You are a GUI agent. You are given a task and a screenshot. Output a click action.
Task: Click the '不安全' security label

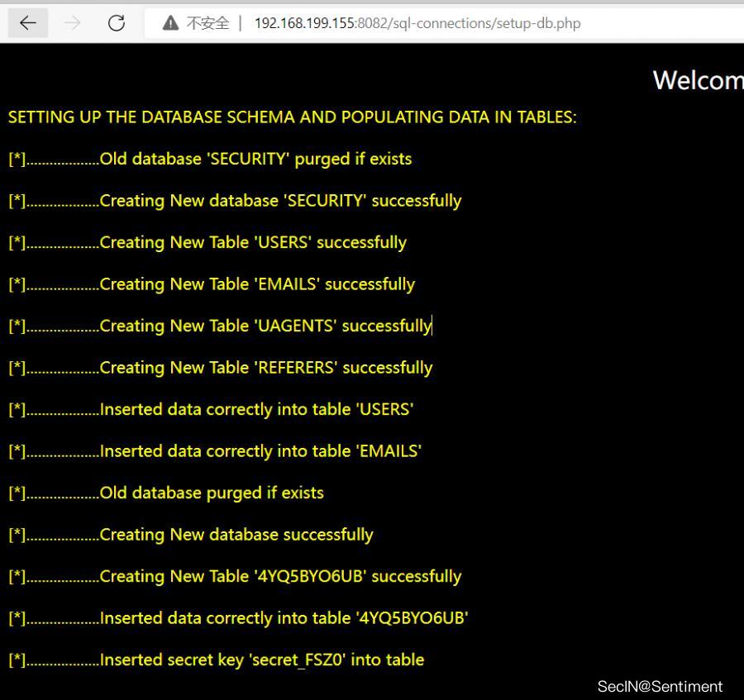click(207, 23)
